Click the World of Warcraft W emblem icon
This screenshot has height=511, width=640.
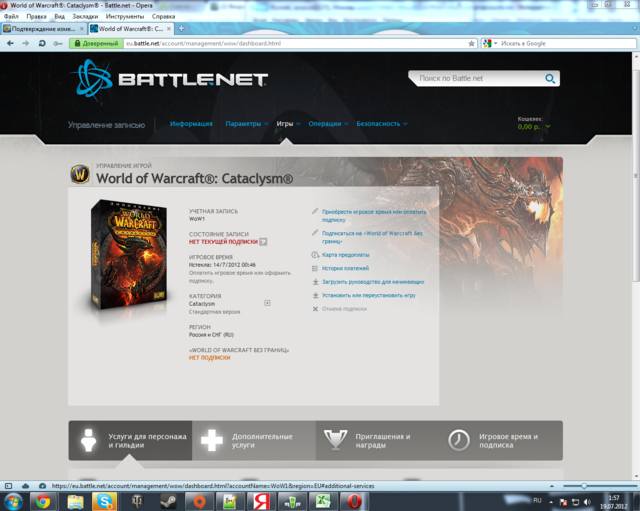click(80, 175)
